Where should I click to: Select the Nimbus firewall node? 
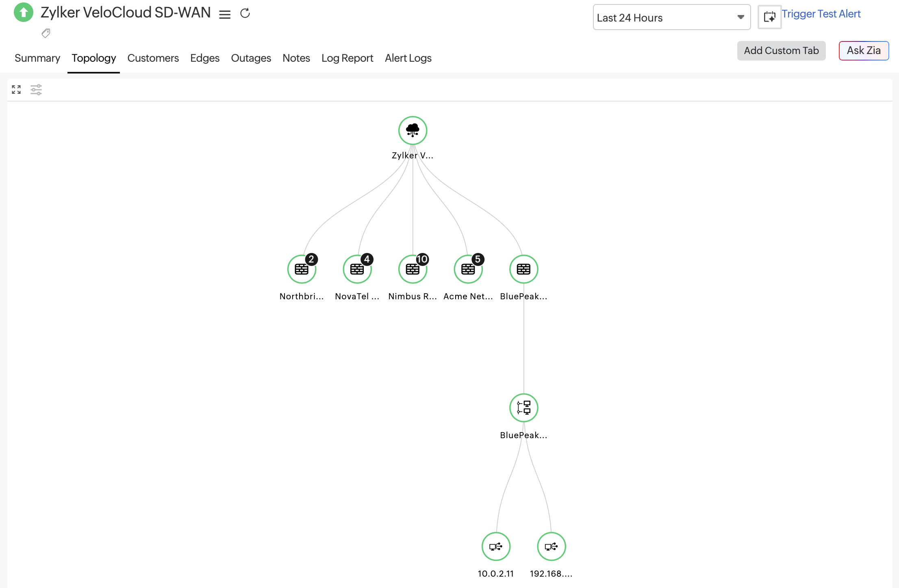pyautogui.click(x=412, y=269)
